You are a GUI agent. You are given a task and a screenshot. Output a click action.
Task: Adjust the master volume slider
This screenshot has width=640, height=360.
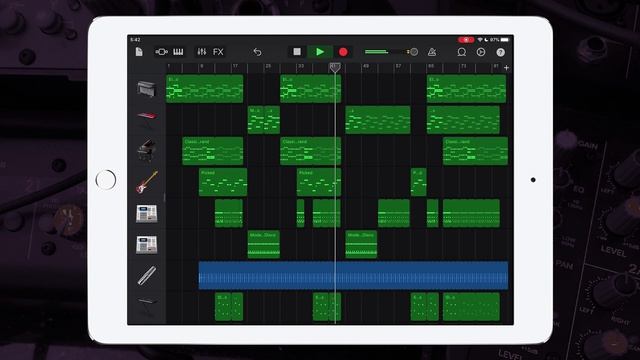pyautogui.click(x=391, y=52)
